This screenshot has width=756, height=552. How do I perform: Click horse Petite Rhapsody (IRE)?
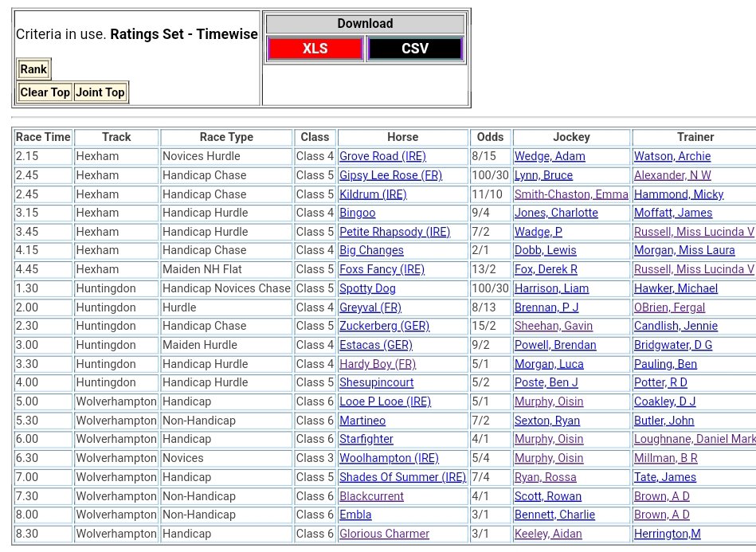[394, 232]
